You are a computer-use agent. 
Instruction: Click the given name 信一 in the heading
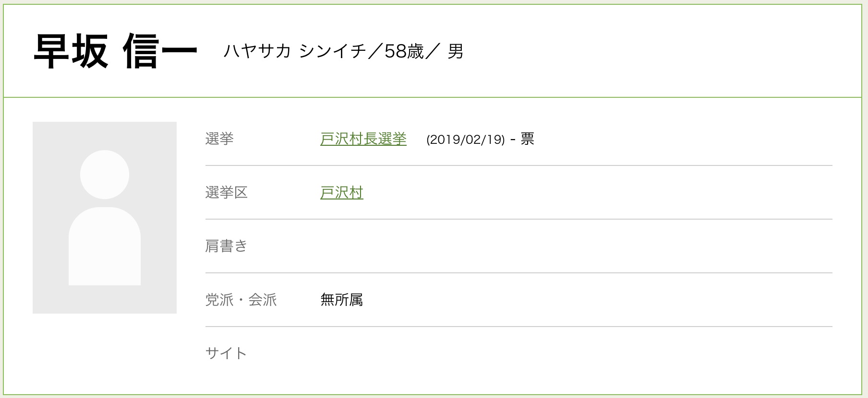(160, 52)
